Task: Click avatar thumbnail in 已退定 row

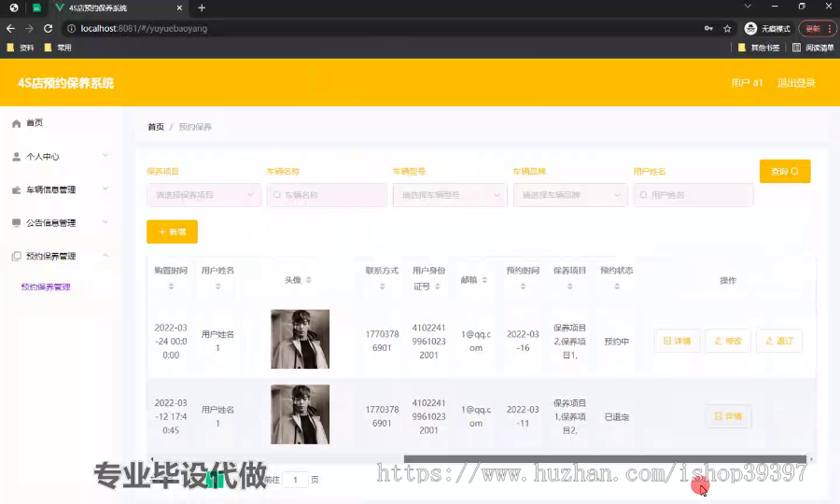Action: [300, 414]
